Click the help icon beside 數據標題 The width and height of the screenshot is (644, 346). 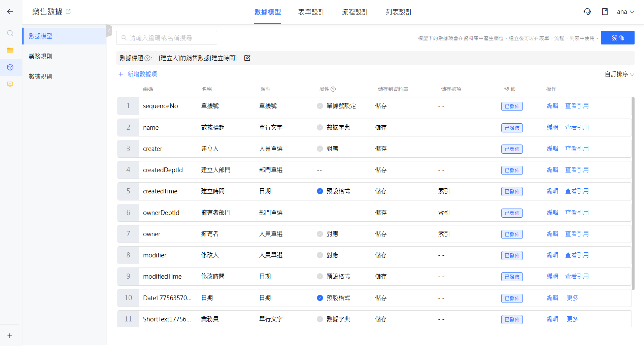147,58
